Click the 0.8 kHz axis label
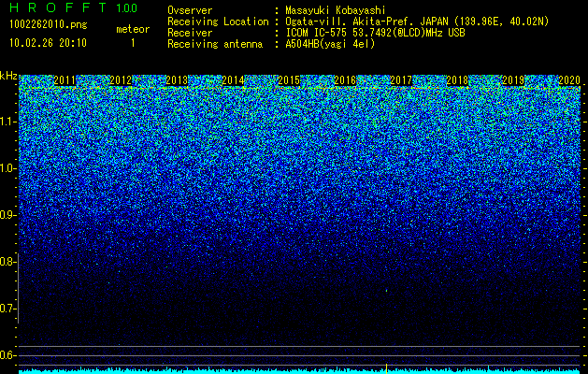The width and height of the screenshot is (588, 374). tap(7, 262)
